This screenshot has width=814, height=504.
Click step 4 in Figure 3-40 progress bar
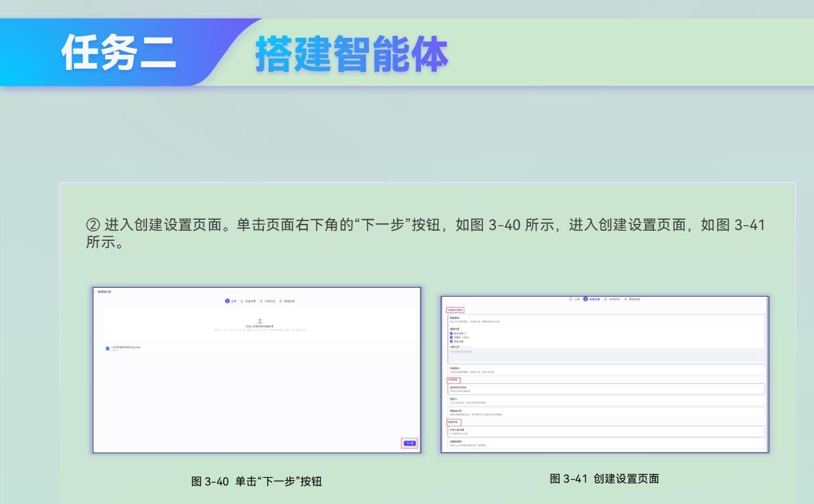[287, 301]
